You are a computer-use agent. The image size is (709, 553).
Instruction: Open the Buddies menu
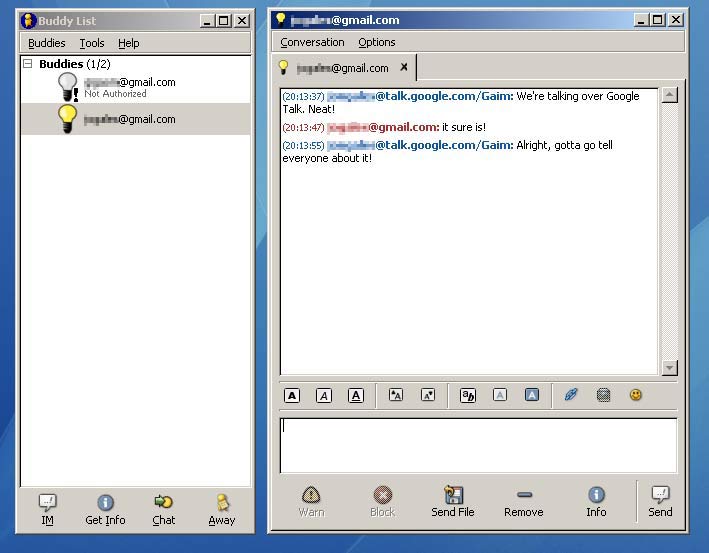coord(47,43)
